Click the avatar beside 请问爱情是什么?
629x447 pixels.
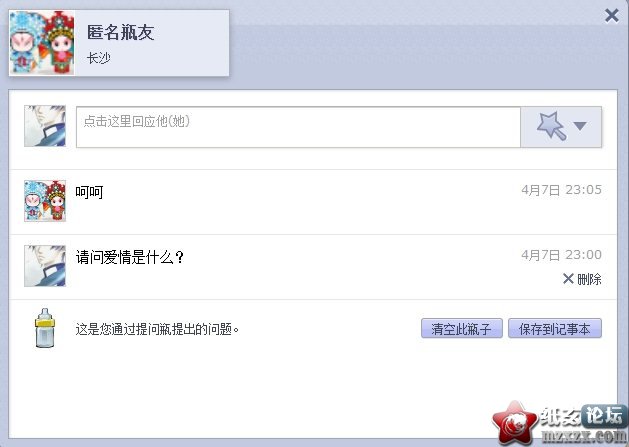coord(45,266)
